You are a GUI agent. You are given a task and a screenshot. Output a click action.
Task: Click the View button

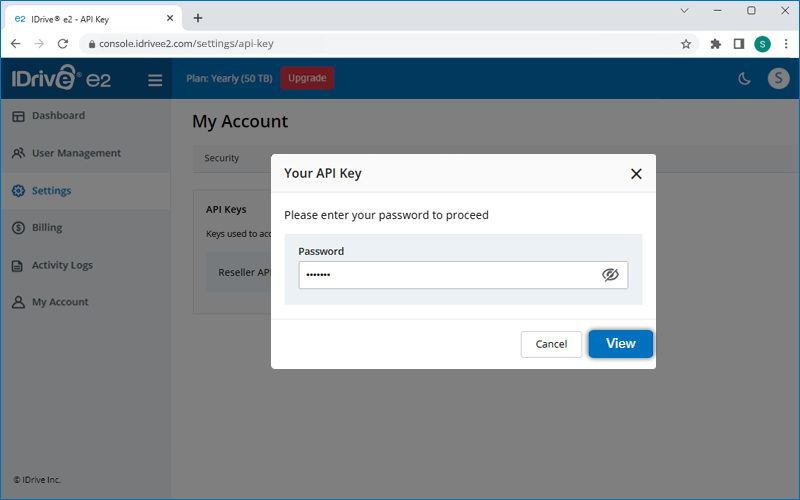620,343
